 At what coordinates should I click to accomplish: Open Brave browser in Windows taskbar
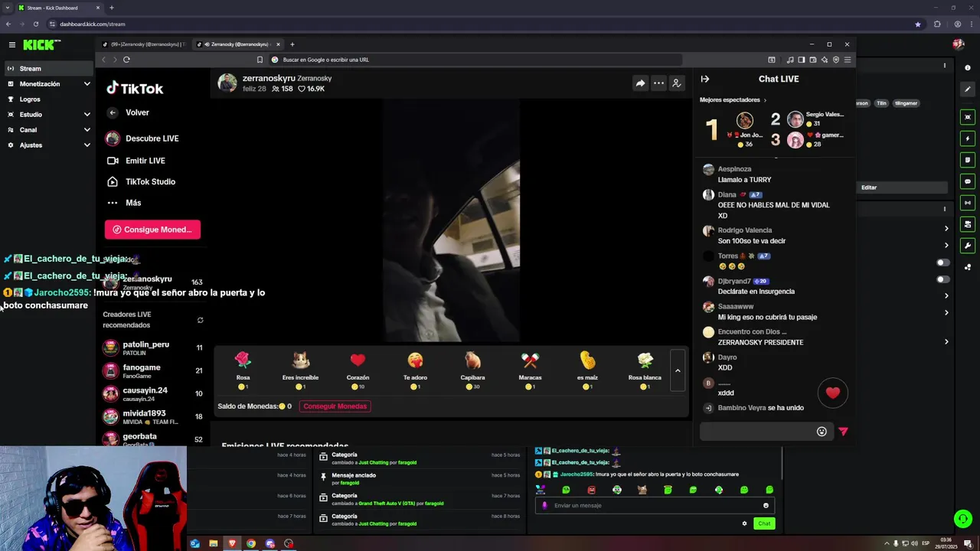click(232, 544)
